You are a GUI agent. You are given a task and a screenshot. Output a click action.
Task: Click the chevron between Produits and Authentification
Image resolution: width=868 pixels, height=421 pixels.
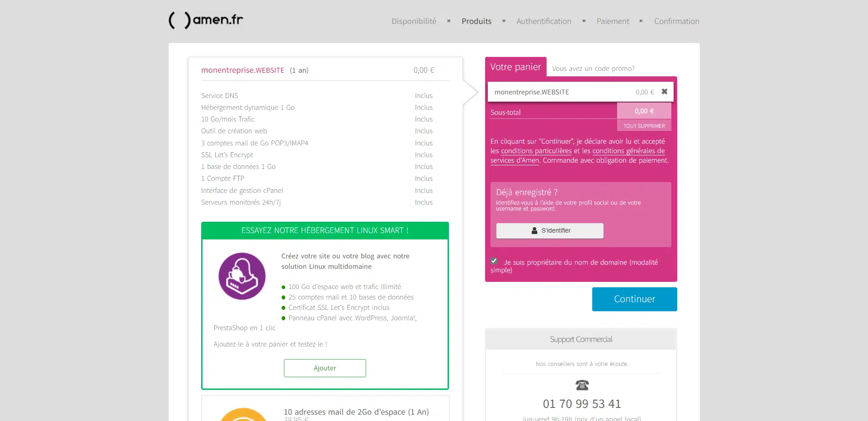pyautogui.click(x=504, y=20)
